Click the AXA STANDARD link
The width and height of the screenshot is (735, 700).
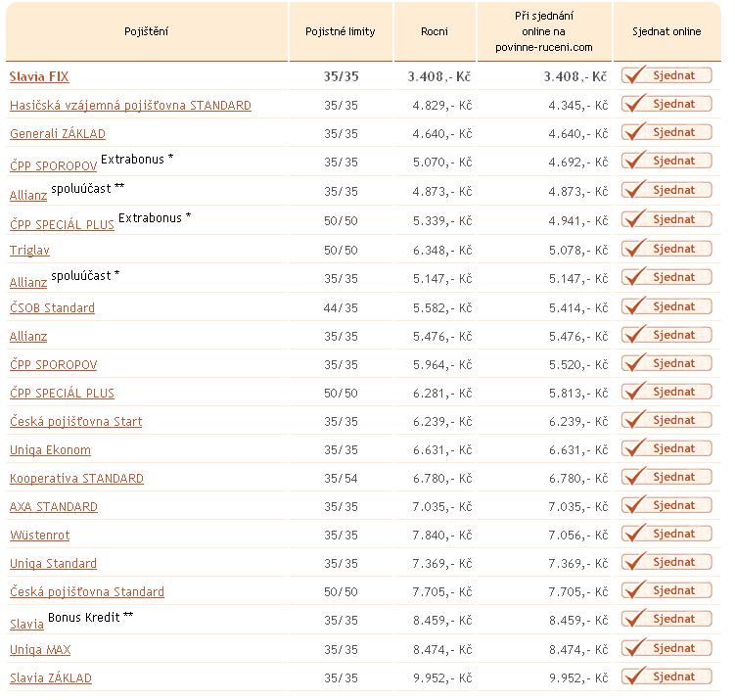pos(54,507)
